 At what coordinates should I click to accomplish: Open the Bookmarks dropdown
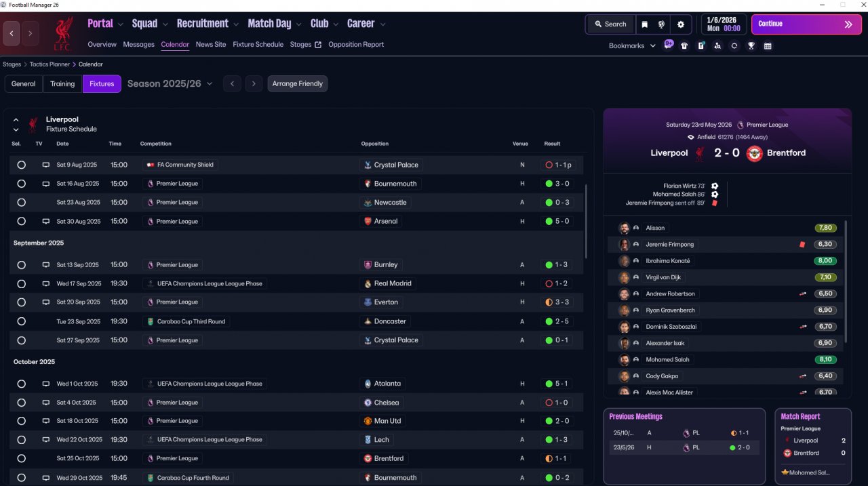632,46
